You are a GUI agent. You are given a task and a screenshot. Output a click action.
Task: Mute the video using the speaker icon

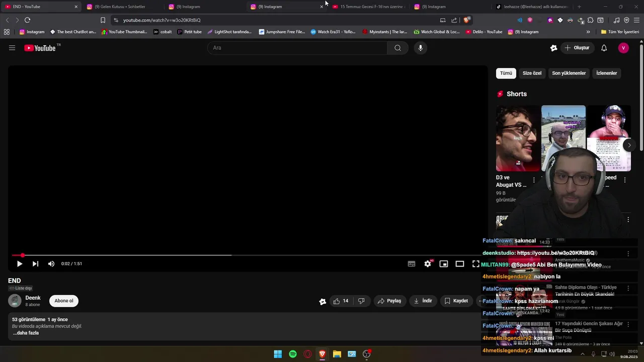(51, 263)
